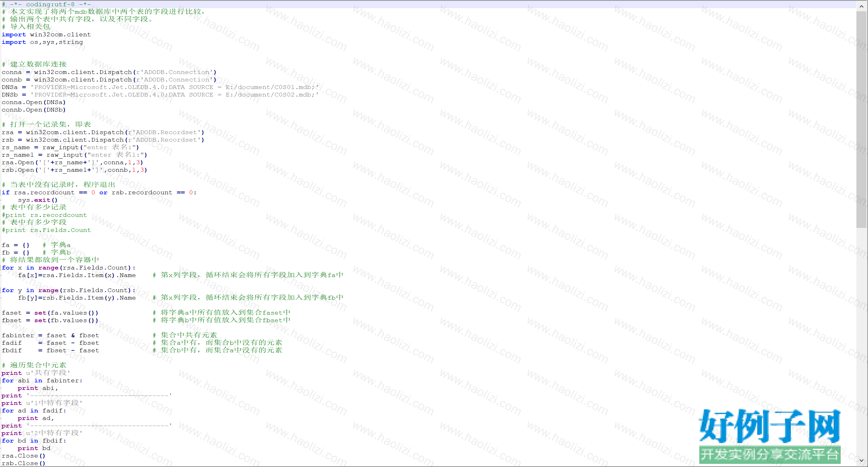Click the comment '# 将结果都放到一个容器中'

point(50,260)
